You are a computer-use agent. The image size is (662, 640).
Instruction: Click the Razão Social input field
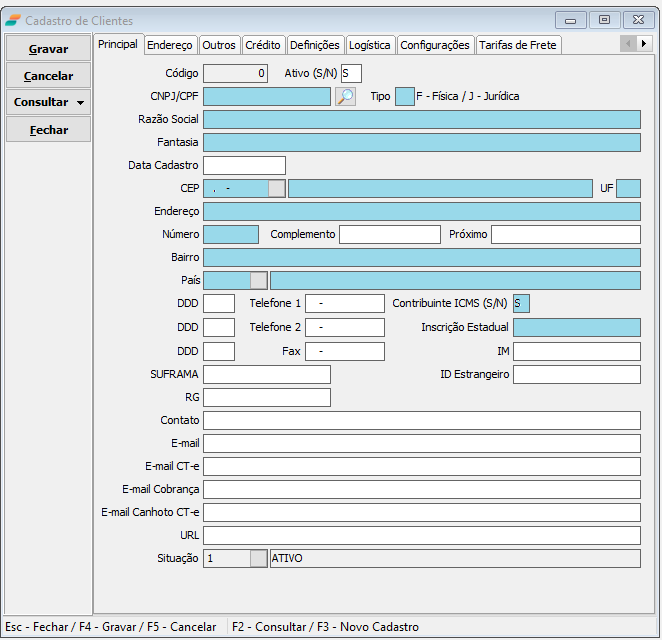tap(421, 119)
